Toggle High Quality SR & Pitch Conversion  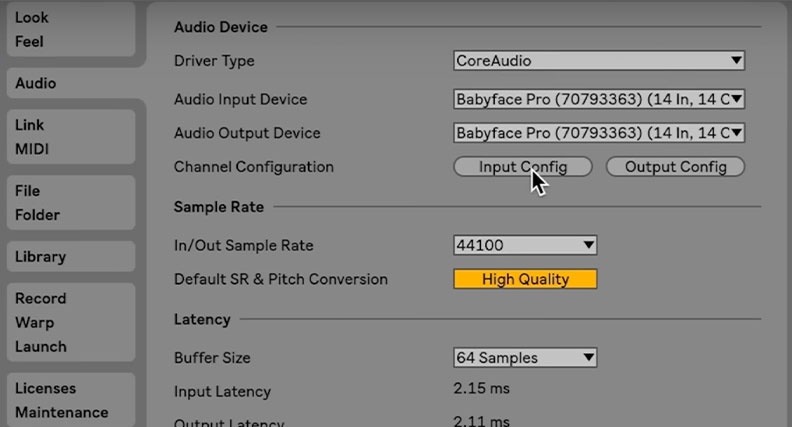525,279
